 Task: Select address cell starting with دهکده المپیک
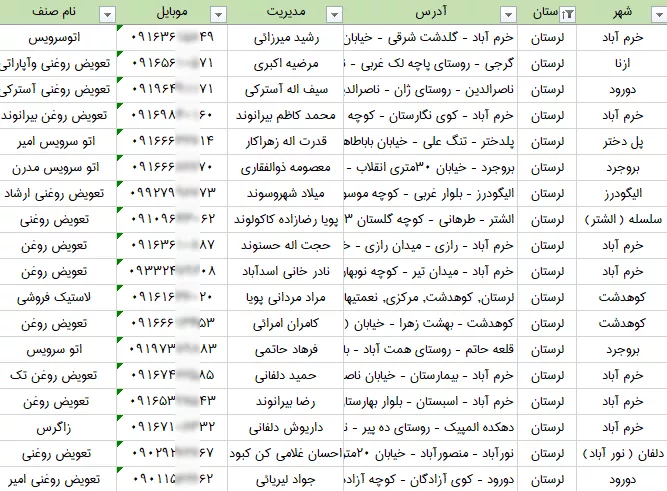430,427
